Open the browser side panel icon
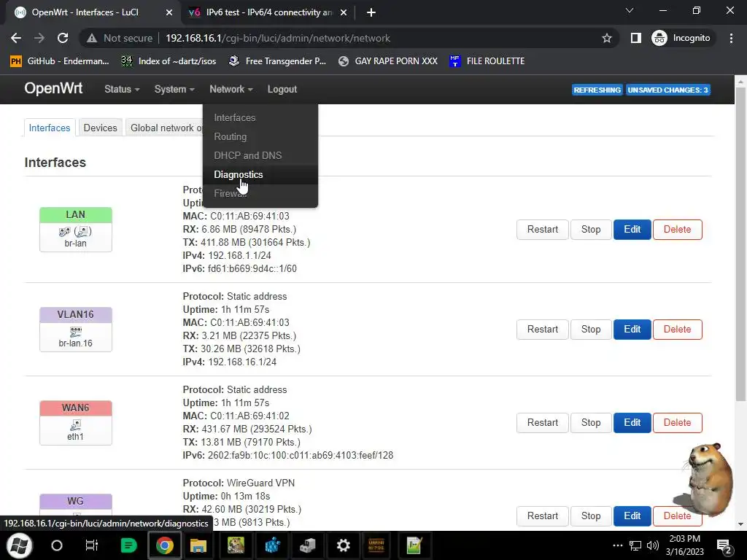Image resolution: width=747 pixels, height=560 pixels. 635,38
